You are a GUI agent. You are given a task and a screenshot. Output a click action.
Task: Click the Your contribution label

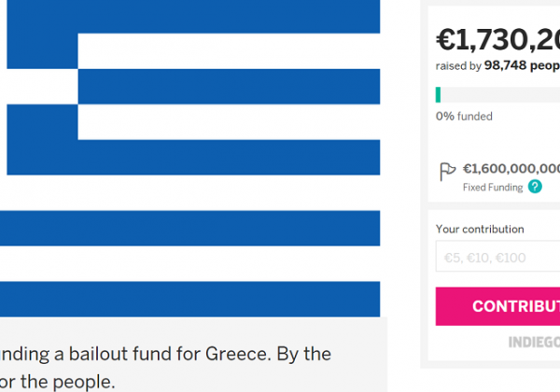pyautogui.click(x=480, y=230)
